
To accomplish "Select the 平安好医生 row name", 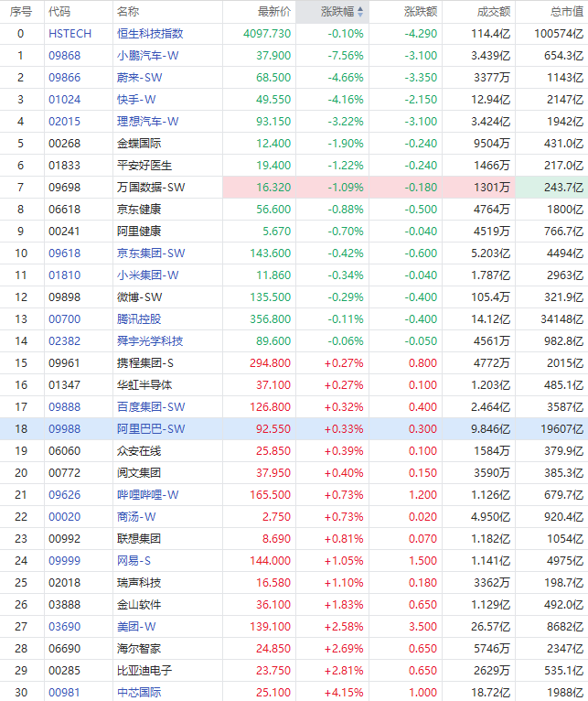I will click(x=144, y=165).
